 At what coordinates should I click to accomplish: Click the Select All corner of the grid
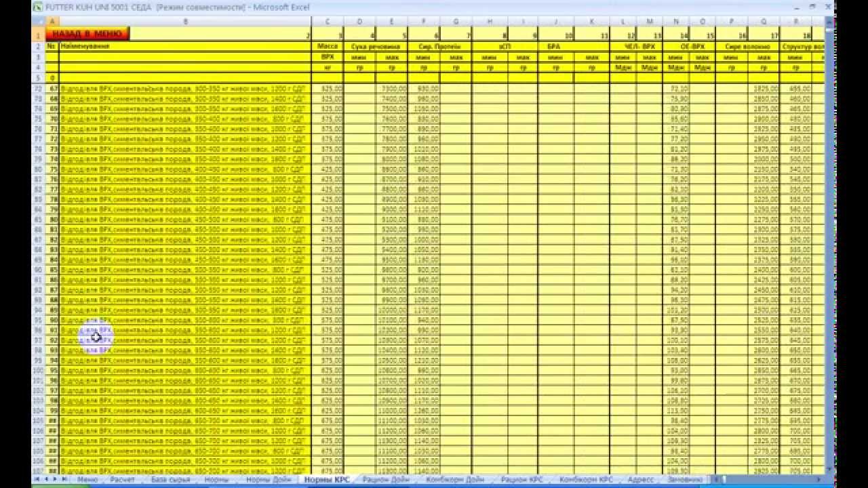coord(39,22)
